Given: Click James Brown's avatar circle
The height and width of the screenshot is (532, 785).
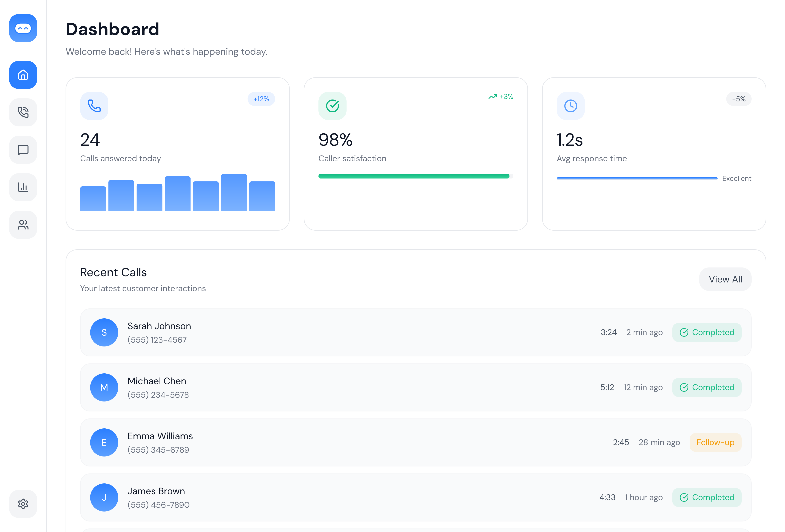Looking at the screenshot, I should tap(104, 497).
